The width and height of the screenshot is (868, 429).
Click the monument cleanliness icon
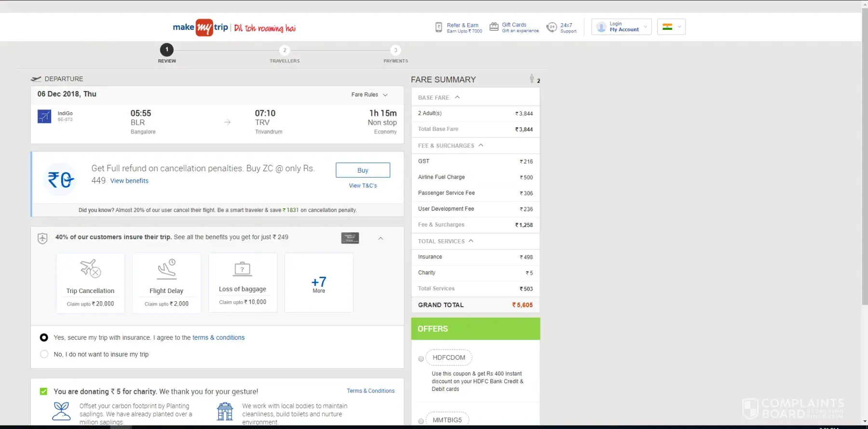point(225,411)
